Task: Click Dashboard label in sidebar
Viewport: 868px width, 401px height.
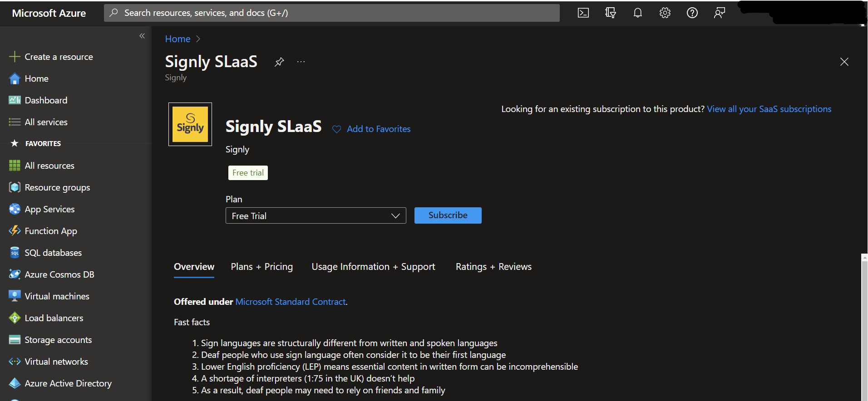Action: (46, 100)
